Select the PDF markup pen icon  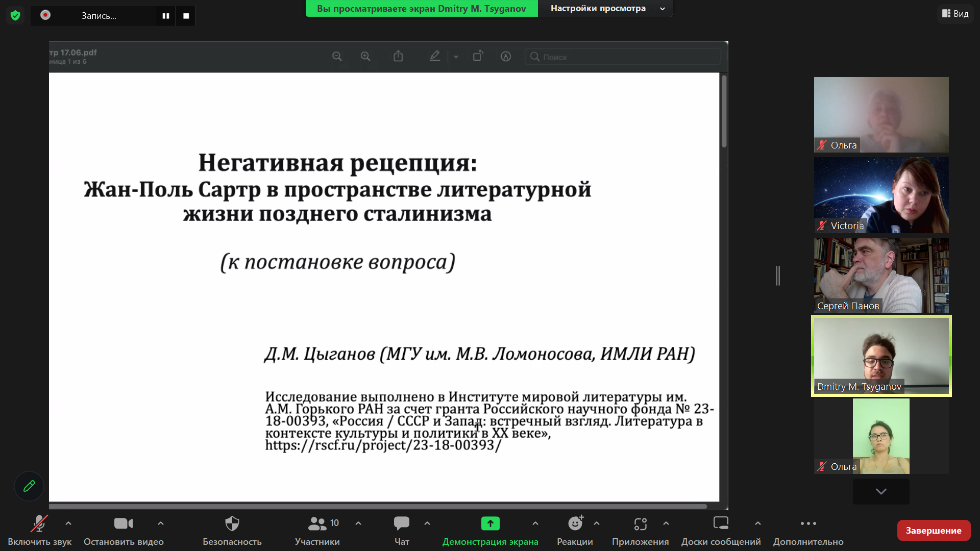[435, 56]
